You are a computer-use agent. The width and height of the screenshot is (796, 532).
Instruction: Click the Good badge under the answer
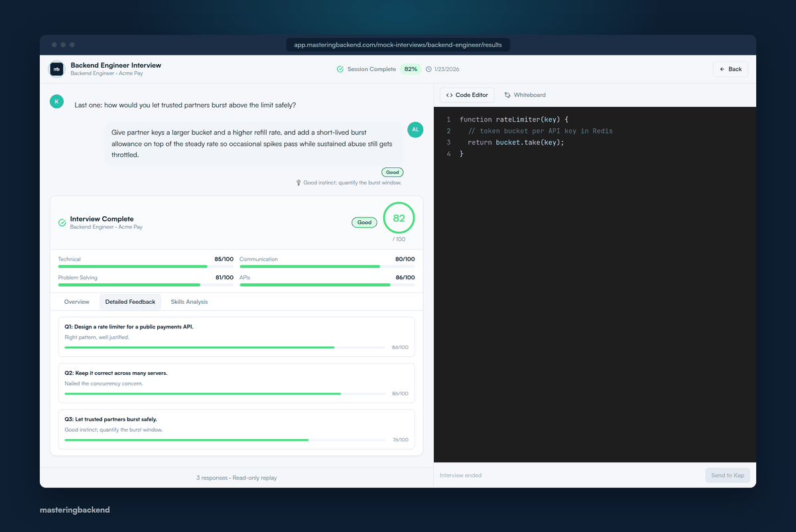point(393,172)
